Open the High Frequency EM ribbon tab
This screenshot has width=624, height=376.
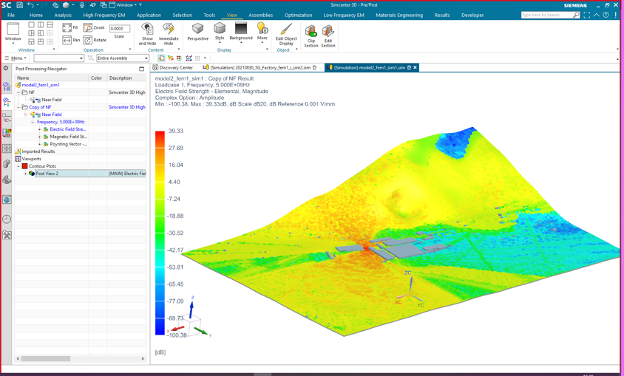pos(104,15)
